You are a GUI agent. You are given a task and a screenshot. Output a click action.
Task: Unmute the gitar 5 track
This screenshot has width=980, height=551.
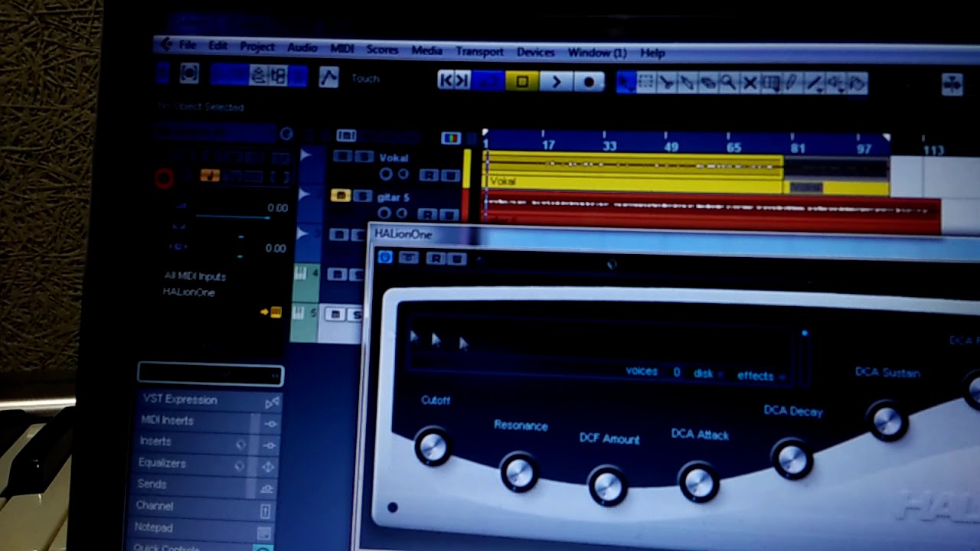click(x=341, y=196)
